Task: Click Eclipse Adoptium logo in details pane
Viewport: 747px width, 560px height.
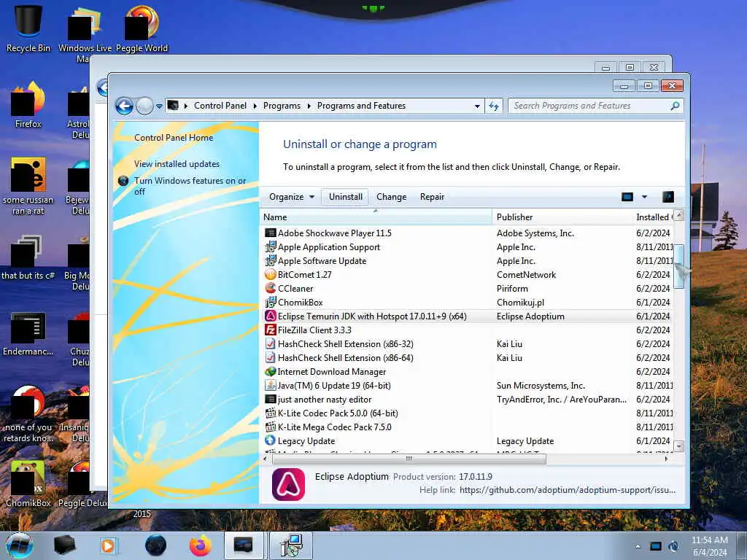Action: point(288,484)
